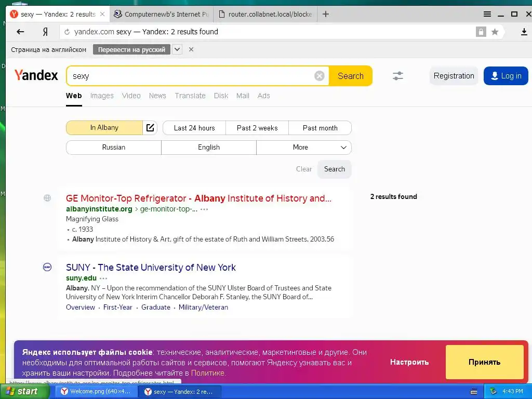This screenshot has width=532, height=399.
Task: Open the Military/Veteran sitelink
Action: (x=203, y=307)
